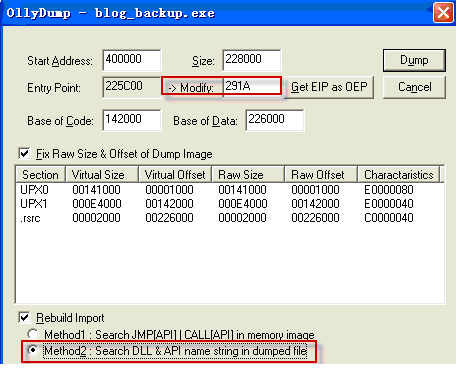
Task: Edit the Size field value 228000
Action: coord(252,60)
